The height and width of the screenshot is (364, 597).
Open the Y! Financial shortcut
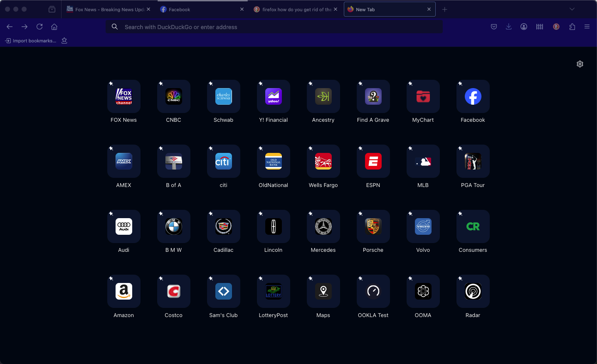pos(274,96)
